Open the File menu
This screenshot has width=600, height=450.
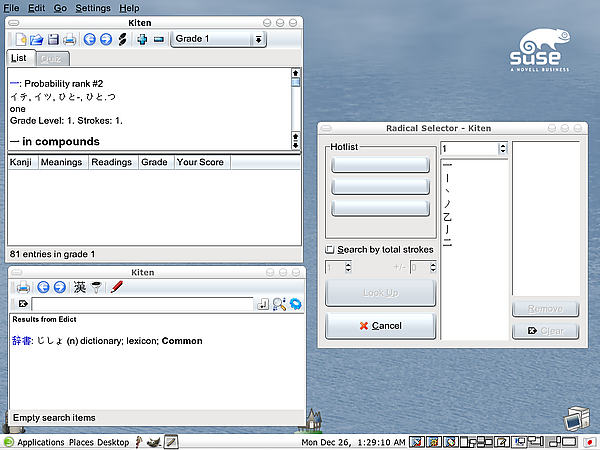pos(11,8)
